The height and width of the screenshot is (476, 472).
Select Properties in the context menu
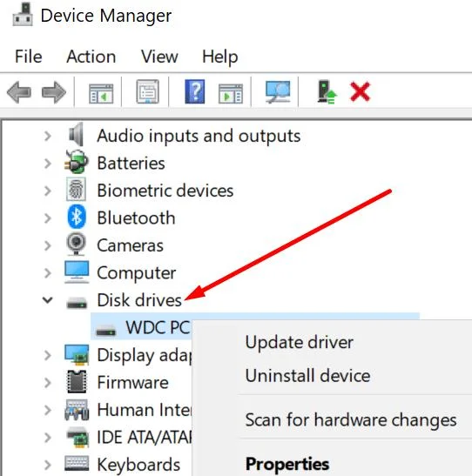(287, 464)
